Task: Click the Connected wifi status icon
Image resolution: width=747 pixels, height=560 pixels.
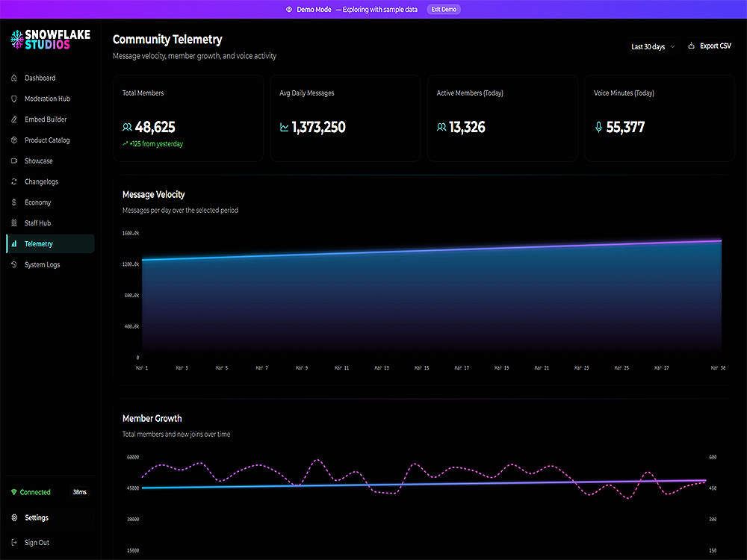Action: tap(13, 492)
